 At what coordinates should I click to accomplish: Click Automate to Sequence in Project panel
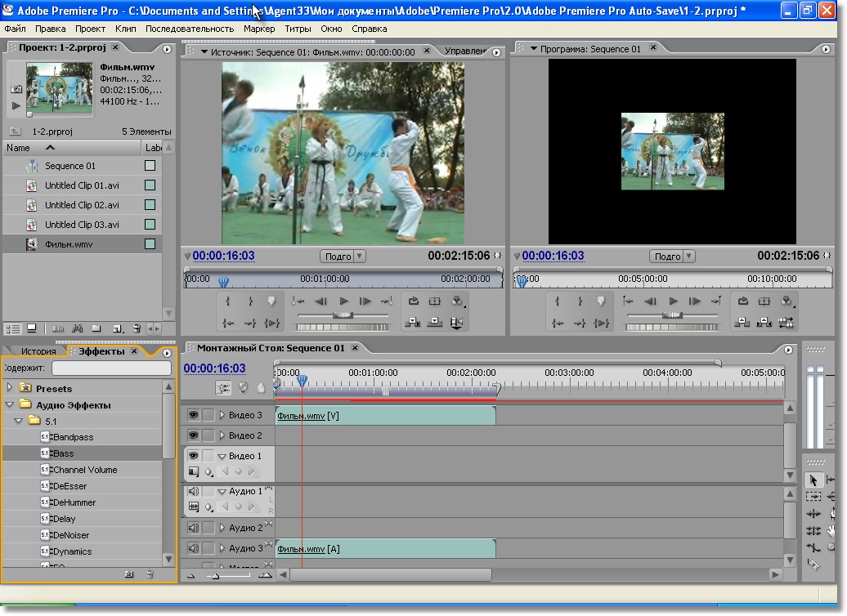point(58,328)
